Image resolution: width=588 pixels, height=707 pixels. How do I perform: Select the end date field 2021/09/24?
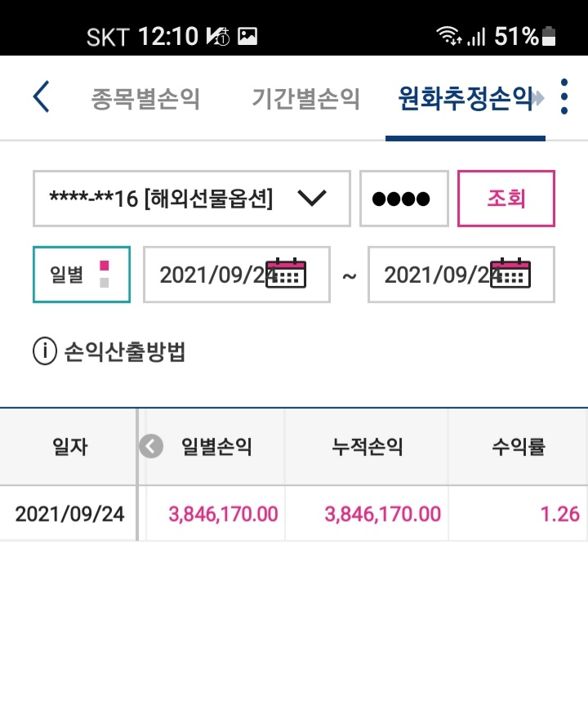(x=461, y=274)
